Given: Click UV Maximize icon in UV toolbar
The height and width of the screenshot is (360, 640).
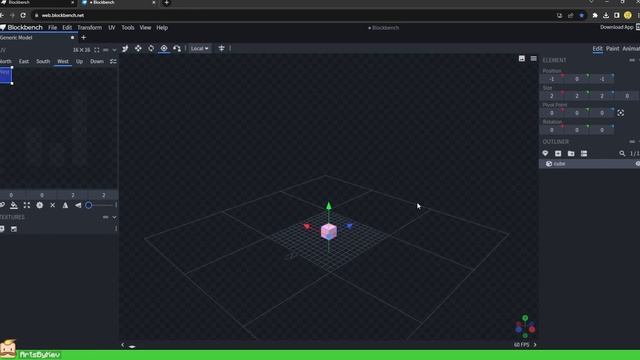Looking at the screenshot, I should click(27, 205).
